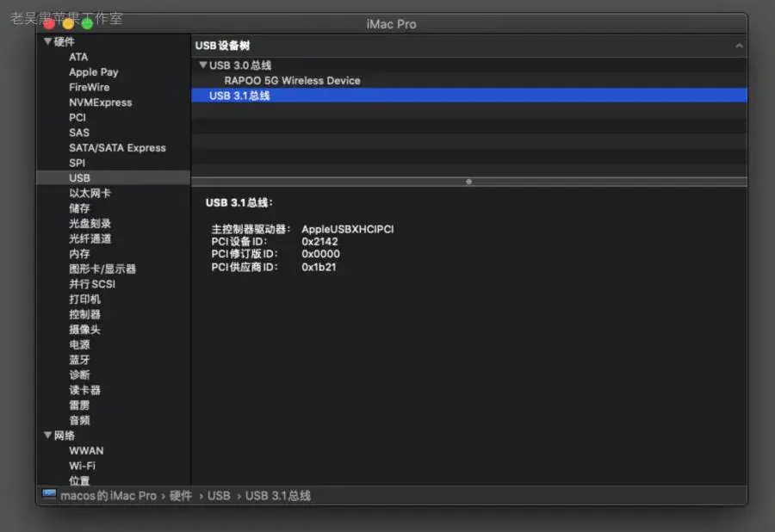Select the highlighted USB sidebar entry
775x532 pixels.
tap(113, 178)
